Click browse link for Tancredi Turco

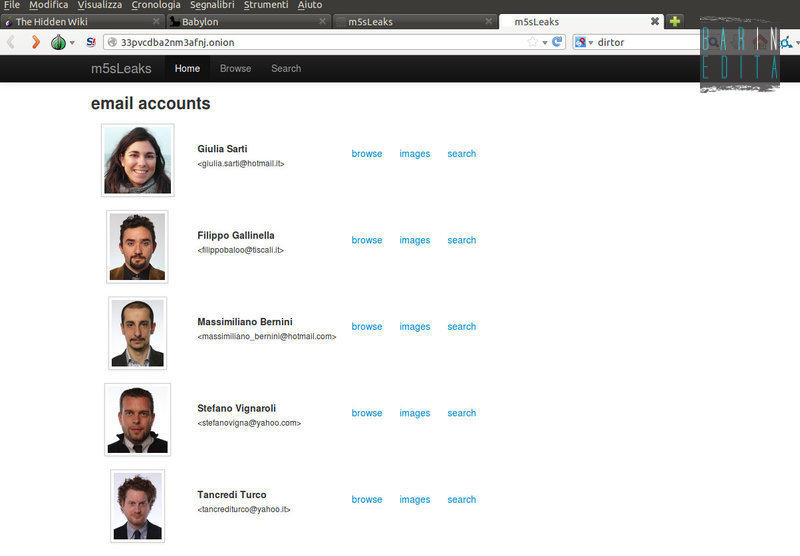tap(367, 499)
